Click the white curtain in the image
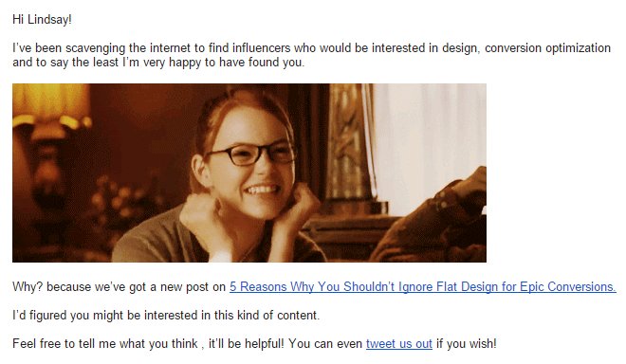The height and width of the screenshot is (364, 626). tap(429, 144)
